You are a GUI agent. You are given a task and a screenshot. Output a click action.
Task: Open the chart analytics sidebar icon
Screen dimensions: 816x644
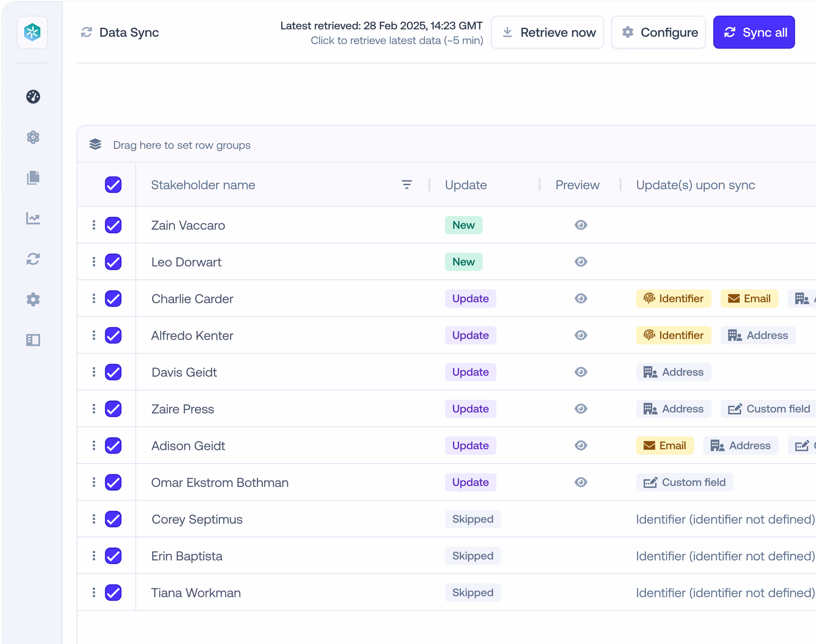[33, 218]
